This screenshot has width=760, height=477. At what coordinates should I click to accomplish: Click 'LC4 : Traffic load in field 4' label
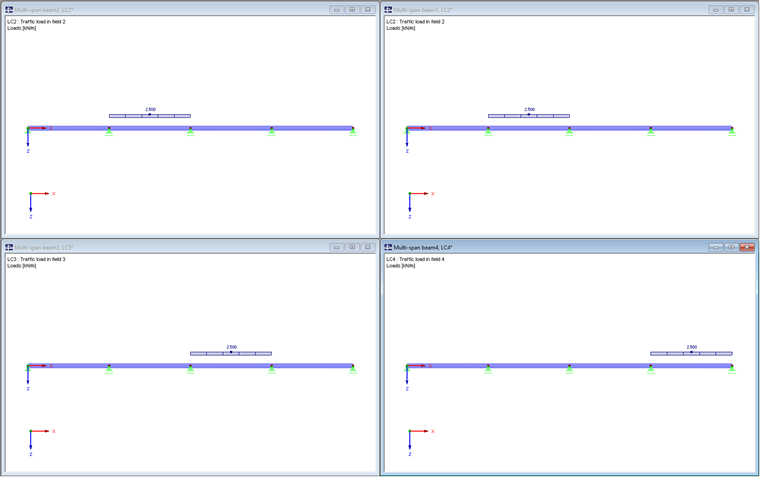pos(415,259)
